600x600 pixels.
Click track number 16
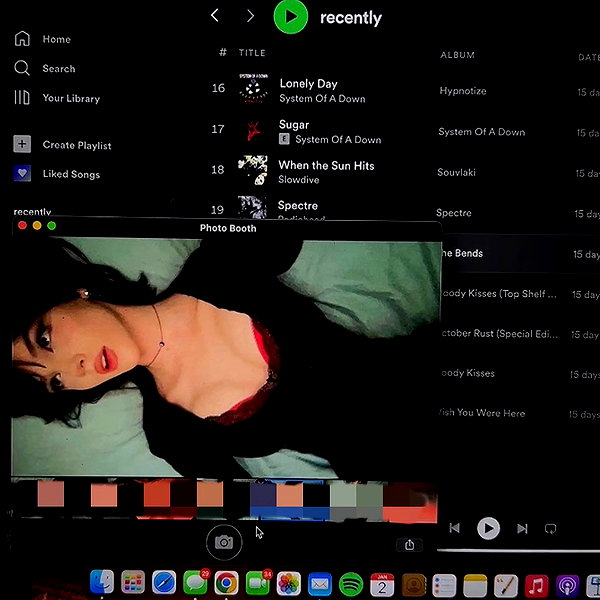(218, 88)
